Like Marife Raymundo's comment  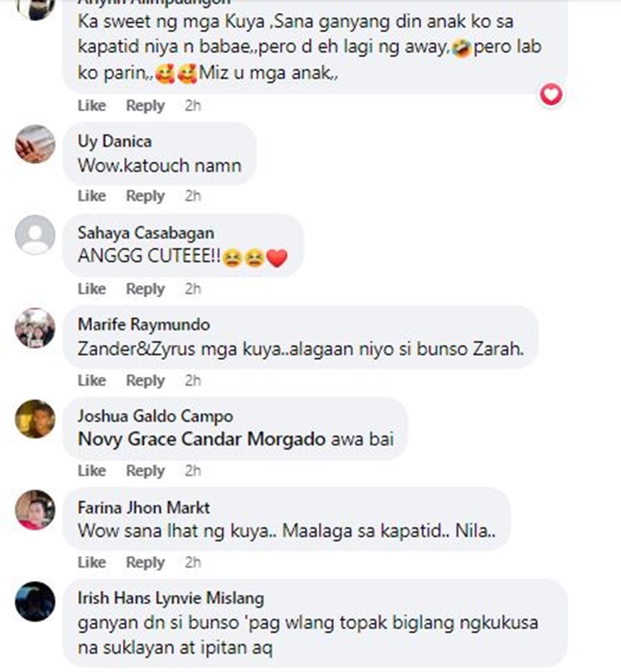[x=92, y=380]
